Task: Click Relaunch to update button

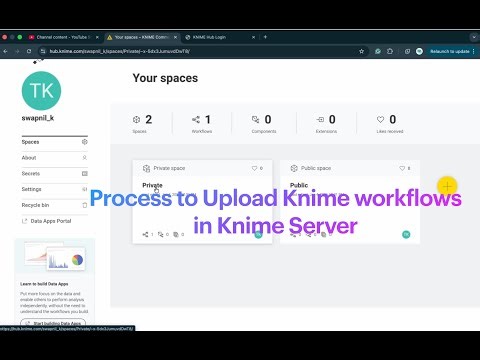Action: click(x=452, y=51)
